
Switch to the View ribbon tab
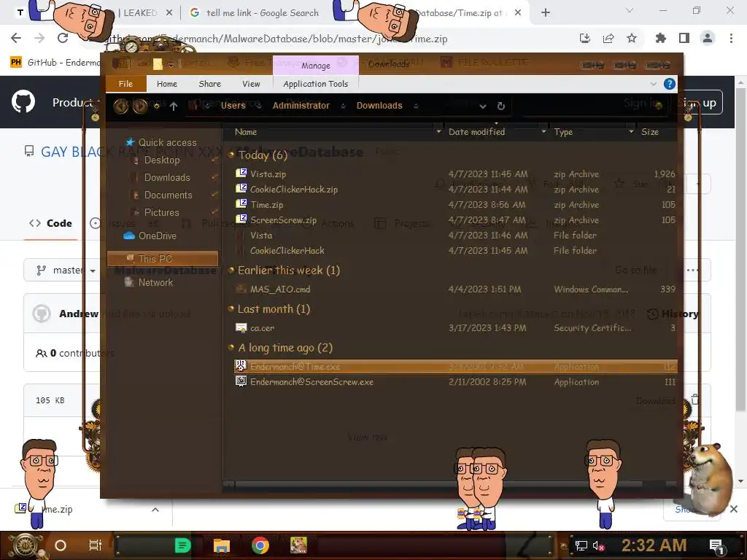pyautogui.click(x=251, y=84)
